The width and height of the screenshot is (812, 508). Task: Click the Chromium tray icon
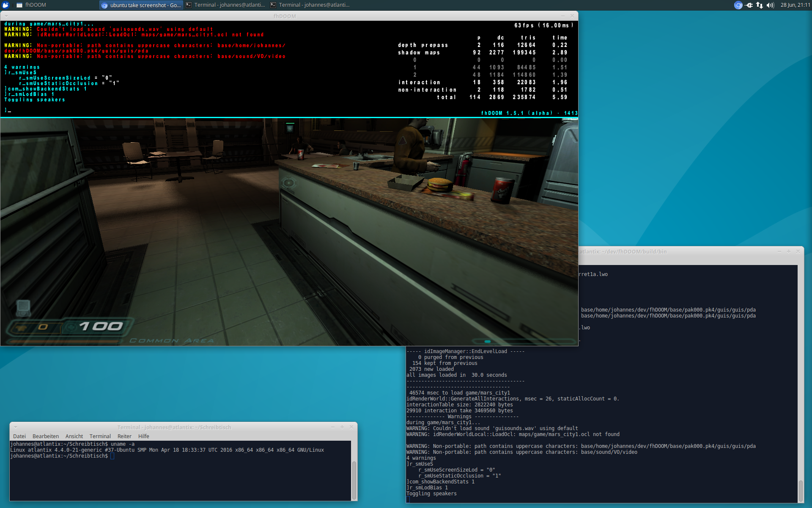pyautogui.click(x=738, y=5)
